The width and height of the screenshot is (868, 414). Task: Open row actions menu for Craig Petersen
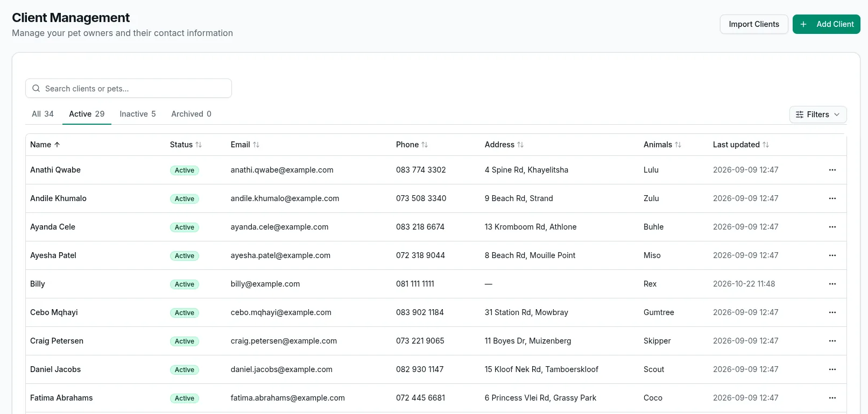tap(832, 341)
